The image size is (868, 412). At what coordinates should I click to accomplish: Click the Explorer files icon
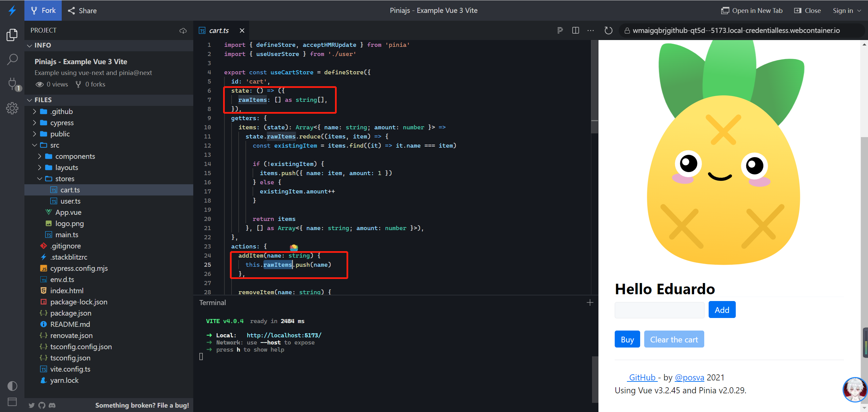[x=12, y=35]
